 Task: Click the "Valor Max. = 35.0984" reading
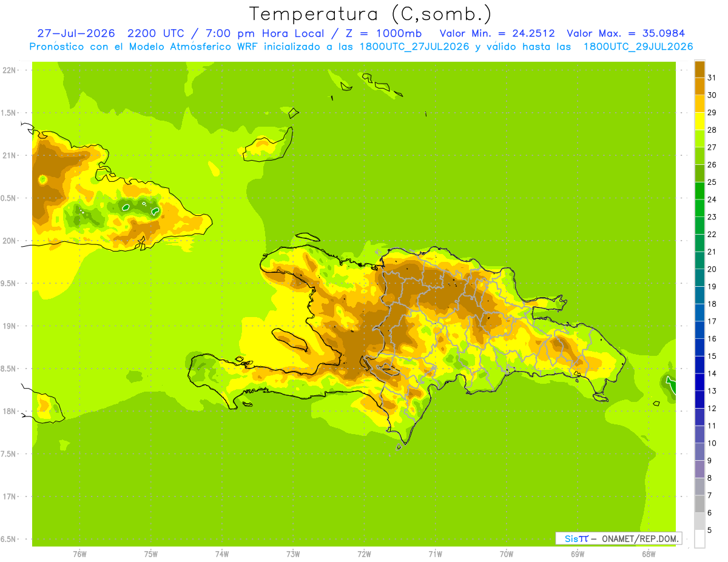point(626,33)
